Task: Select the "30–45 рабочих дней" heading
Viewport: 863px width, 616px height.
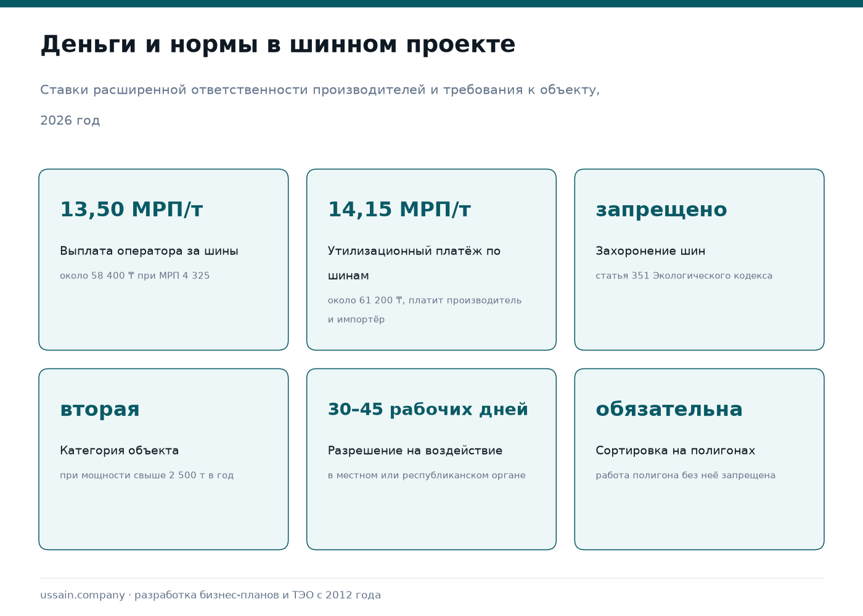Action: coord(428,409)
